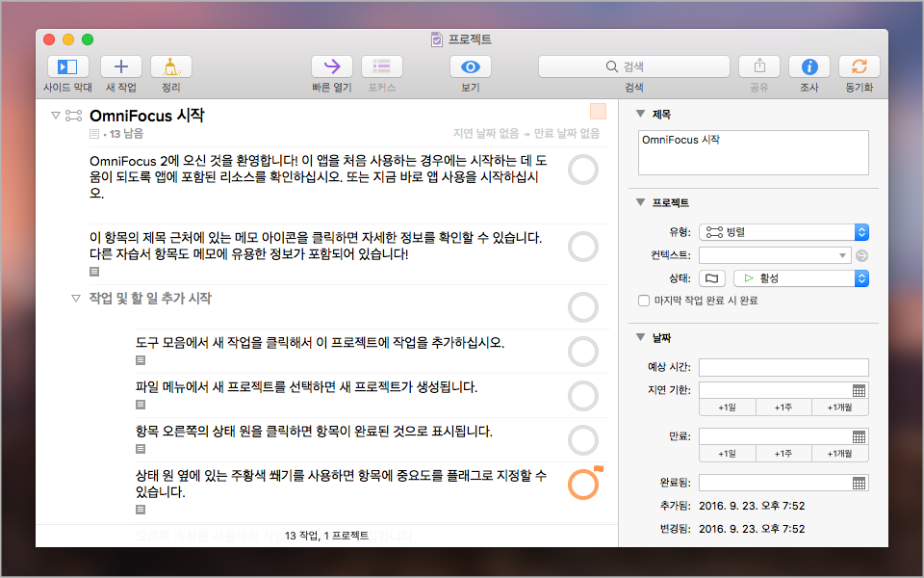
Task: Open the 상태 활성 dropdown
Action: [801, 278]
